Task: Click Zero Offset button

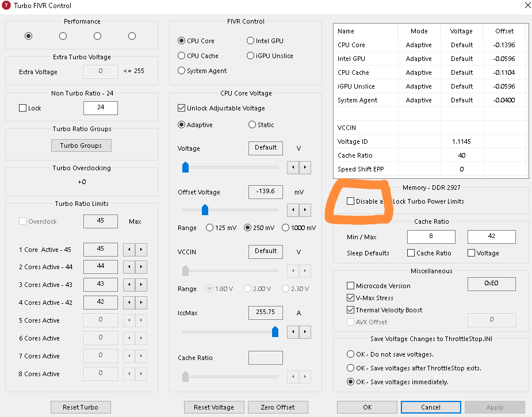Action: tap(278, 407)
